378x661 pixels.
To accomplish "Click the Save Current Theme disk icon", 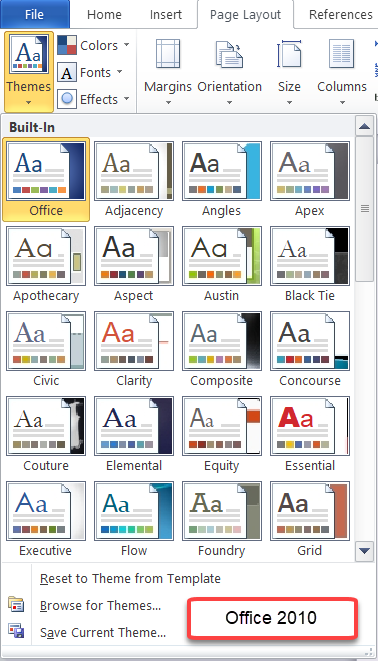I will pos(16,631).
